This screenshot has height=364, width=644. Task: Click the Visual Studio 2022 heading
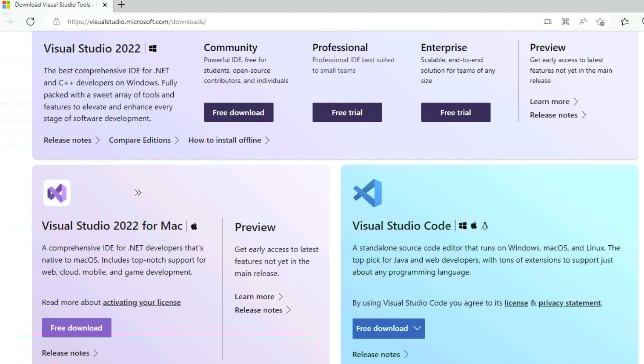coord(92,49)
